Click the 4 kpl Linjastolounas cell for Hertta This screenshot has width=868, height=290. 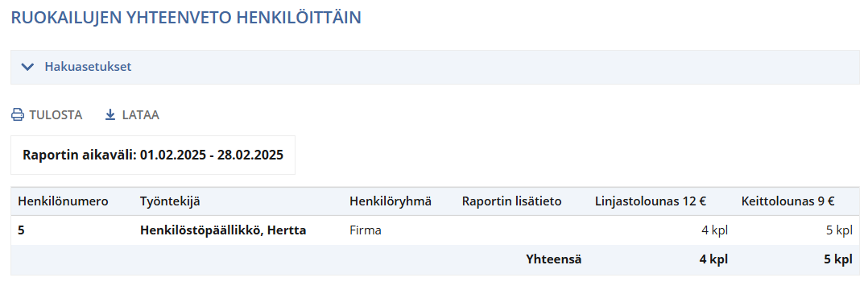715,230
